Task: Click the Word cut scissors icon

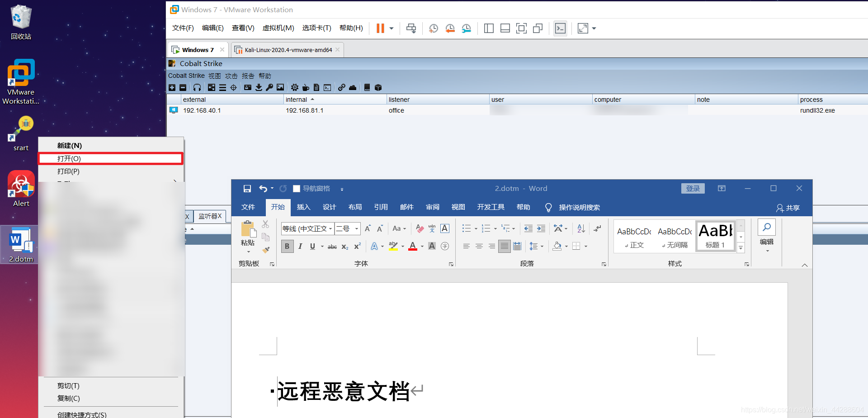Action: 265,224
